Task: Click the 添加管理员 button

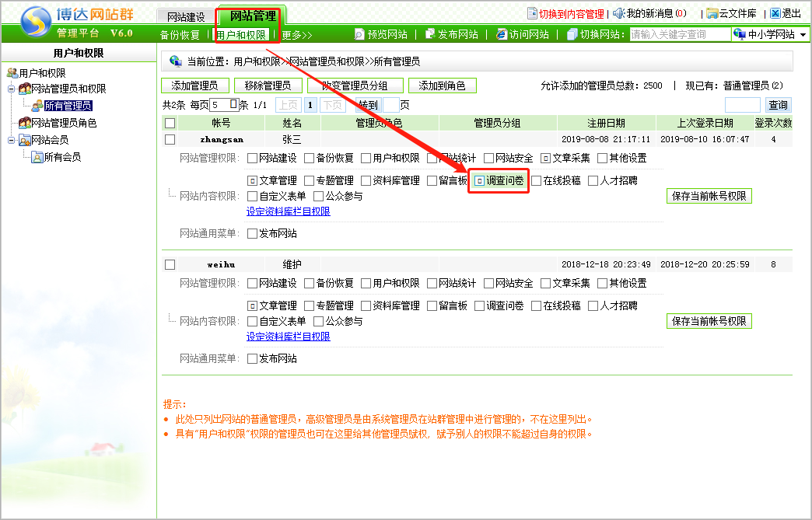Action: pyautogui.click(x=194, y=86)
